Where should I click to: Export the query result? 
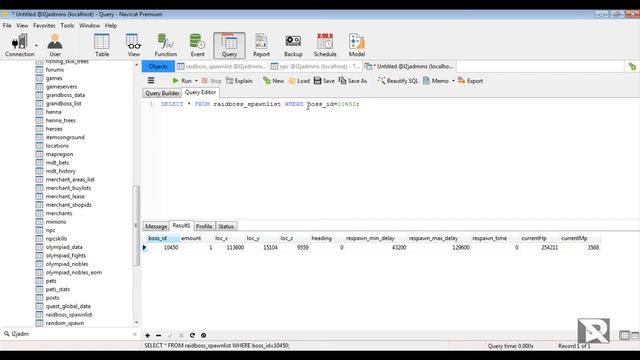[470, 81]
